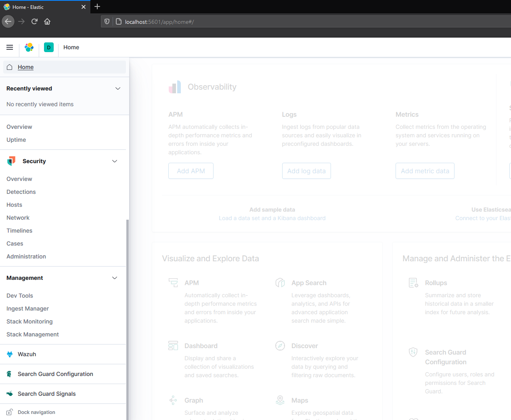Open Home link in sidebar
Image resolution: width=511 pixels, height=420 pixels.
tap(25, 67)
